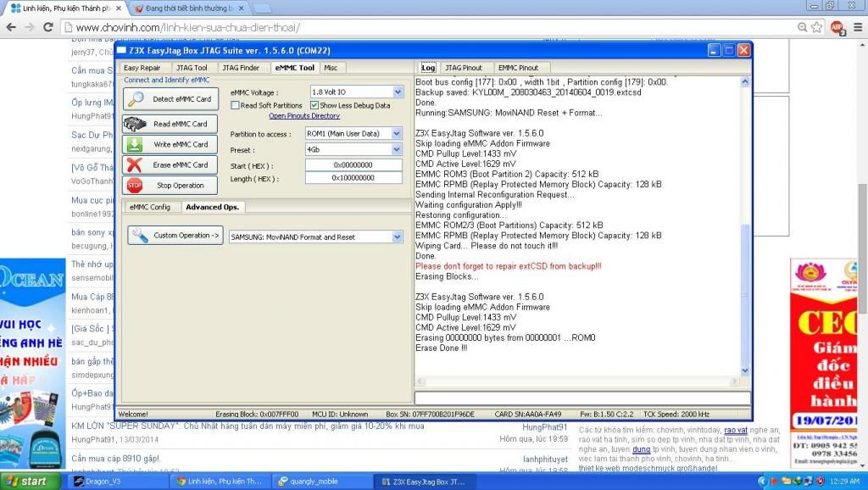This screenshot has height=490, width=868.
Task: Click the input box below the log
Action: click(x=582, y=398)
